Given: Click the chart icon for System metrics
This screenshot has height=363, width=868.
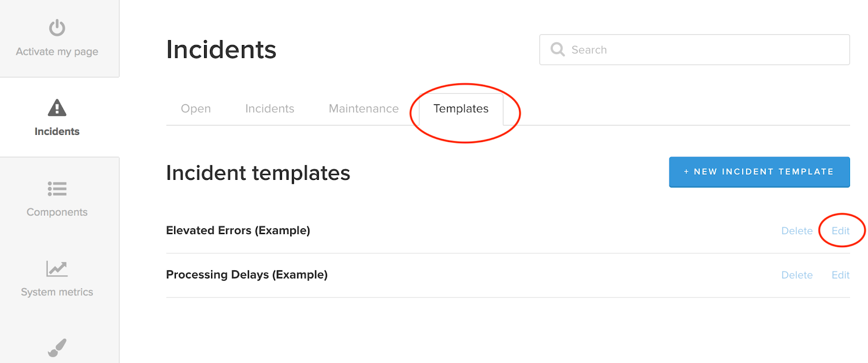Looking at the screenshot, I should pyautogui.click(x=56, y=268).
